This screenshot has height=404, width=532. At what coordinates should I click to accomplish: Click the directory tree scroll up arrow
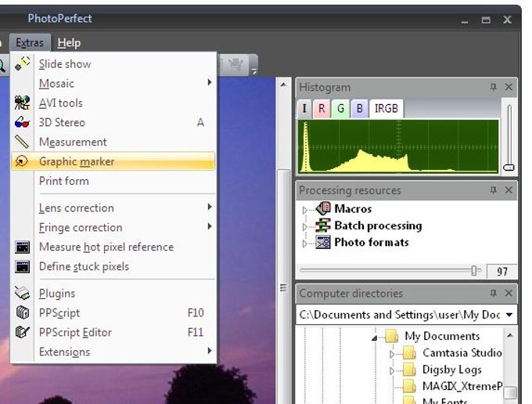[509, 336]
